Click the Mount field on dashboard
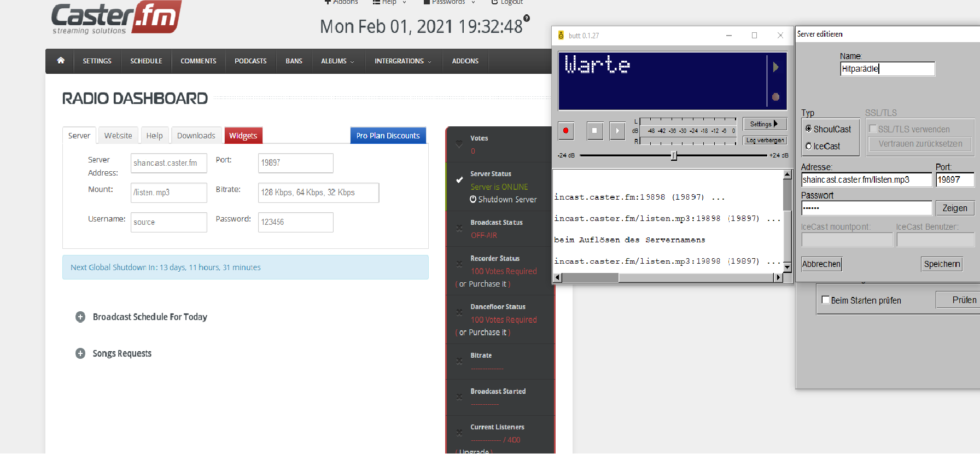 point(169,193)
